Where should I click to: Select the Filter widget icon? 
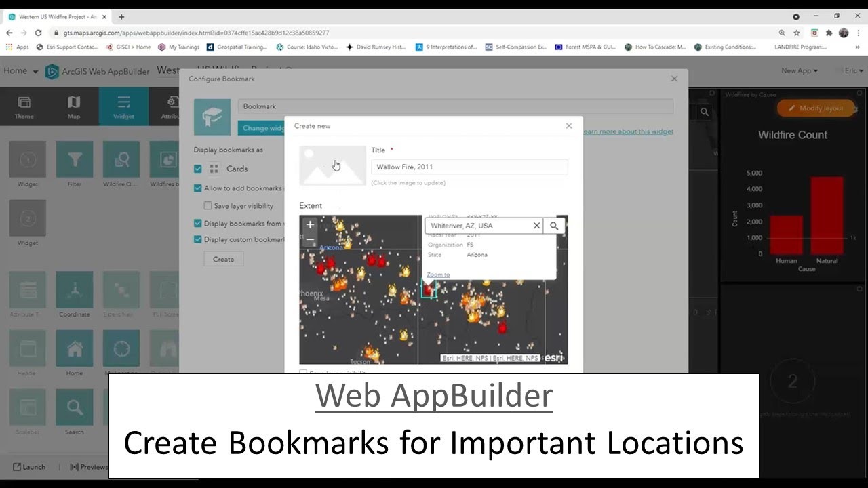click(x=75, y=159)
